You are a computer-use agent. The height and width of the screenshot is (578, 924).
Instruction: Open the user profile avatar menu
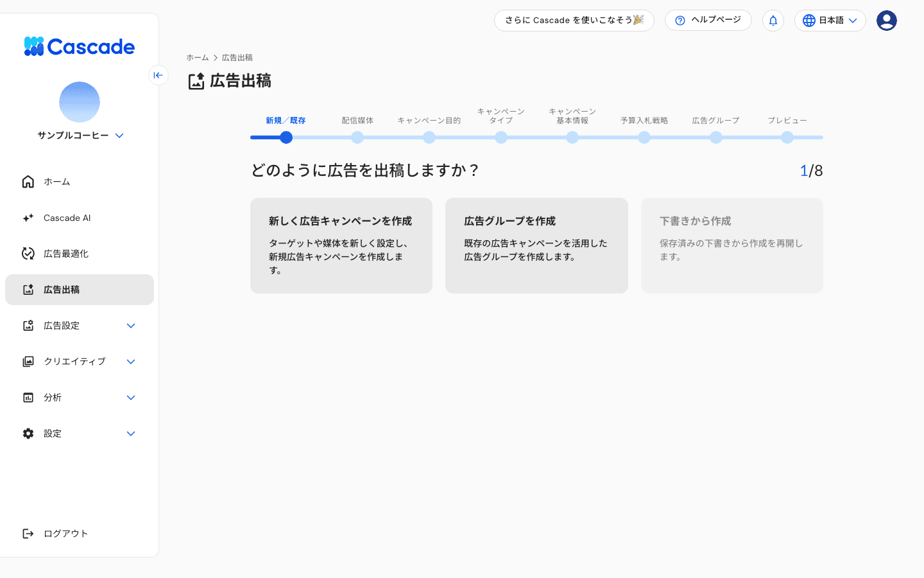point(887,21)
